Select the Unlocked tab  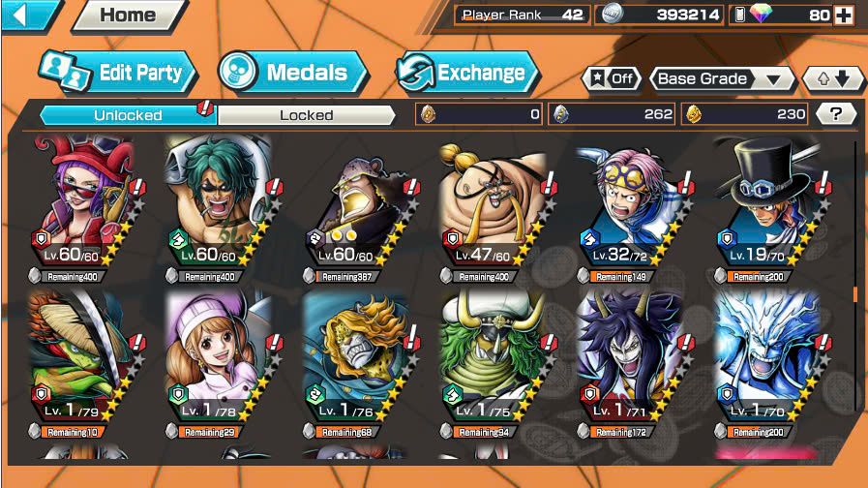(x=128, y=115)
